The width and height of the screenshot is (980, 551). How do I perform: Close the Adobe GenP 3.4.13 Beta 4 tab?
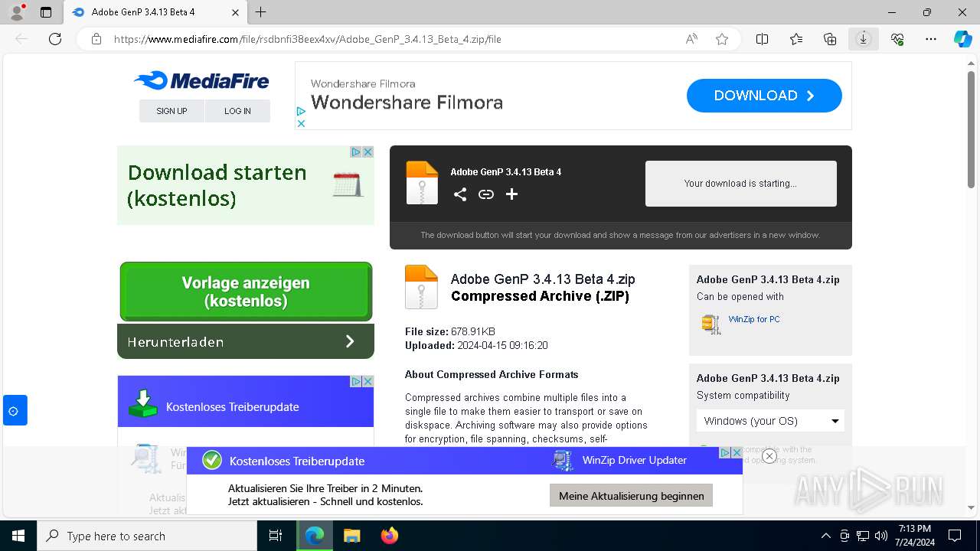pyautogui.click(x=236, y=12)
